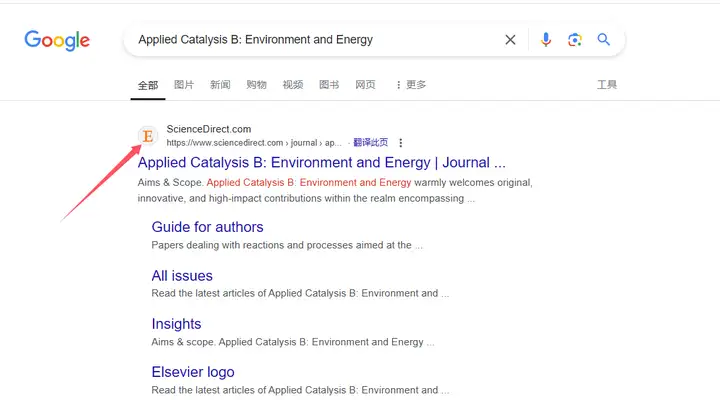
Task: Open the Guide for authors link
Action: (x=208, y=227)
